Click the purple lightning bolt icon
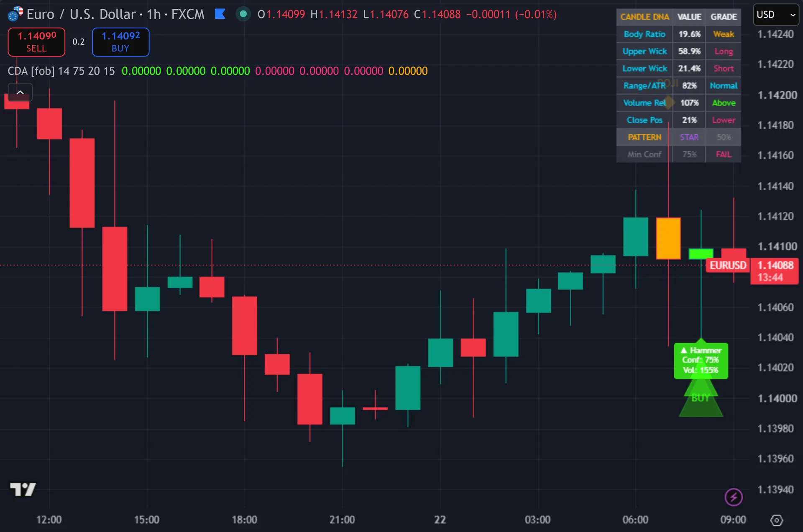 click(733, 497)
